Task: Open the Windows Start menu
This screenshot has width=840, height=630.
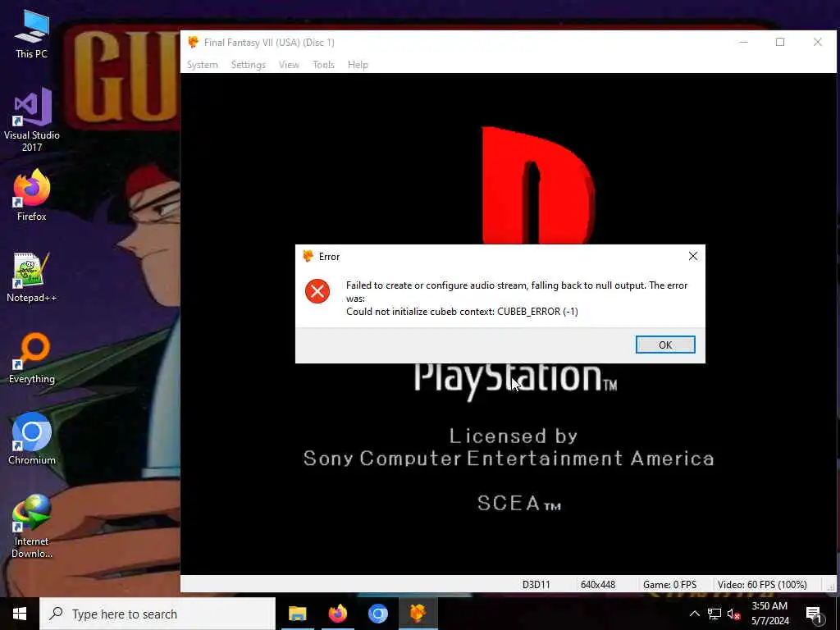Action: pos(20,614)
